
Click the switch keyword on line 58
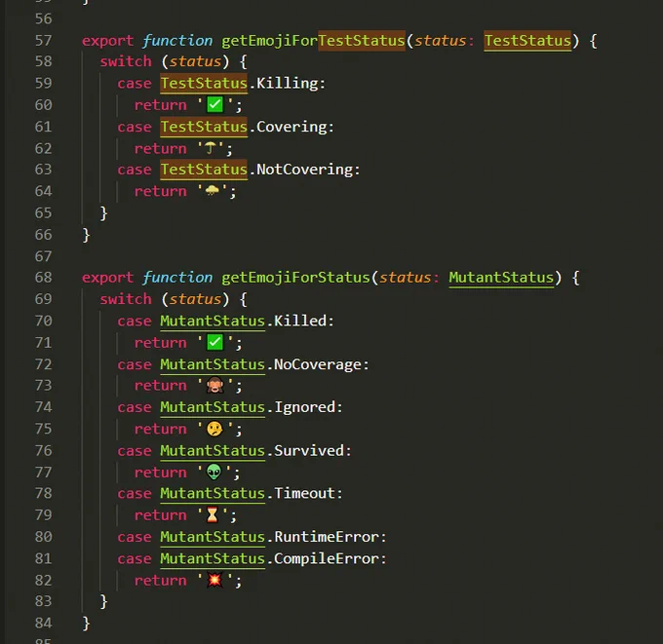[x=126, y=61]
